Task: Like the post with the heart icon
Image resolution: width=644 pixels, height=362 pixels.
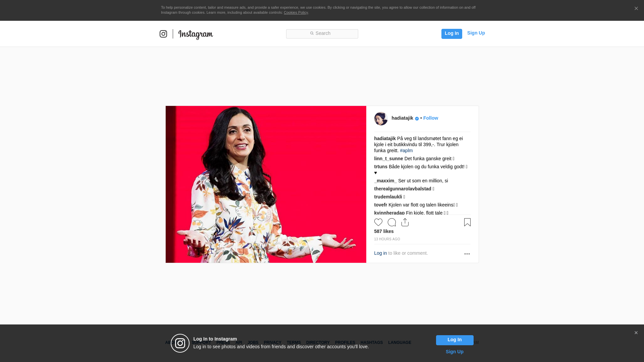Action: pos(378,222)
